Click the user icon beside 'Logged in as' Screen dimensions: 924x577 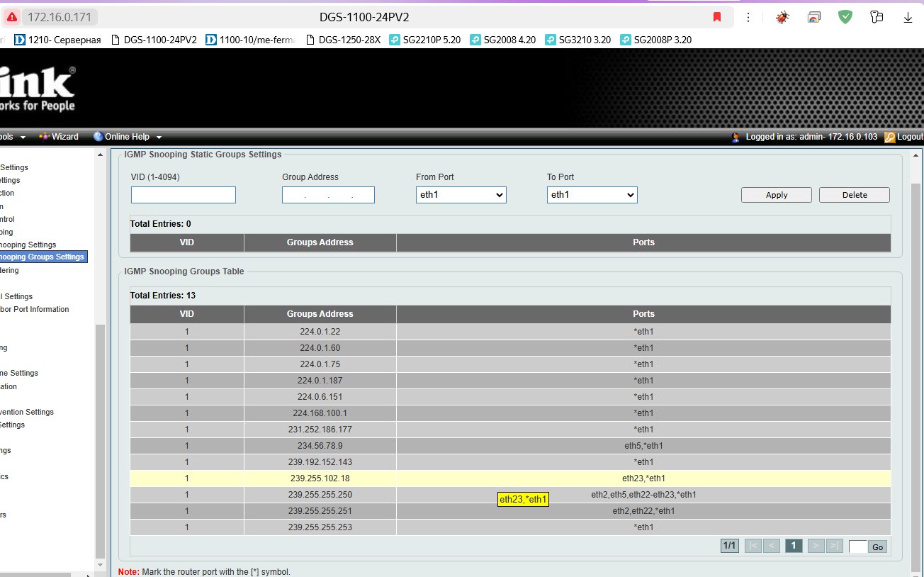[x=736, y=137]
